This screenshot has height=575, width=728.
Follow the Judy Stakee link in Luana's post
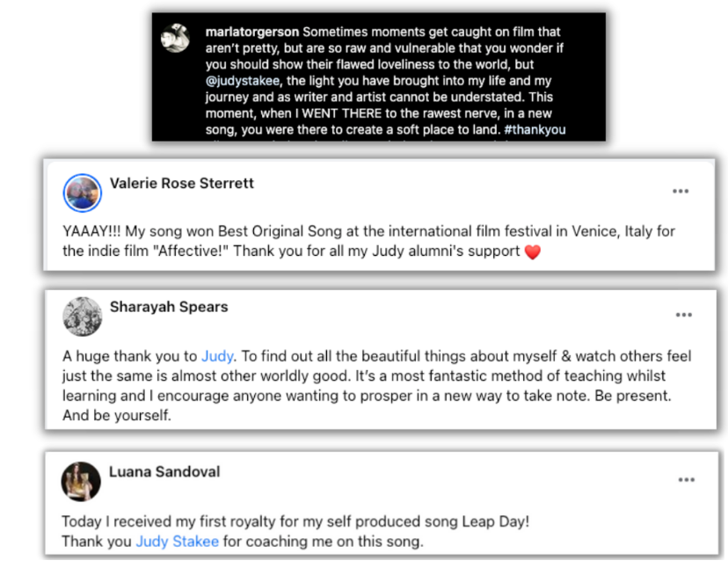point(177,542)
